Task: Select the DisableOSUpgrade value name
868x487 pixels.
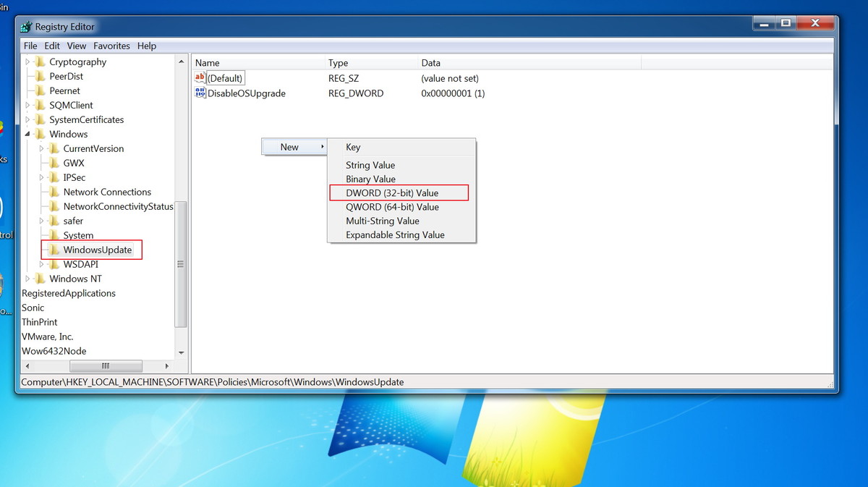Action: pyautogui.click(x=247, y=93)
